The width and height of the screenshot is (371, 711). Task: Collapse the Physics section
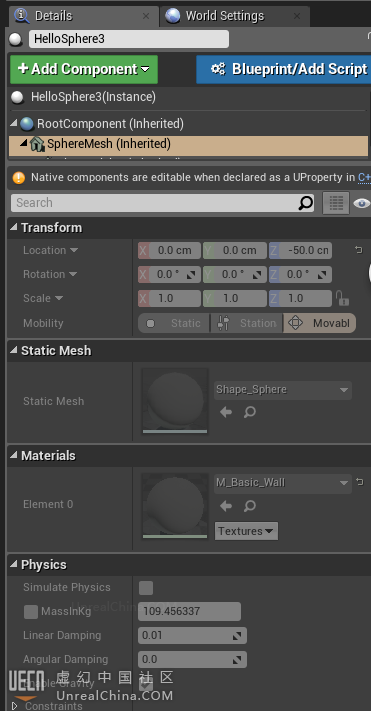14,565
